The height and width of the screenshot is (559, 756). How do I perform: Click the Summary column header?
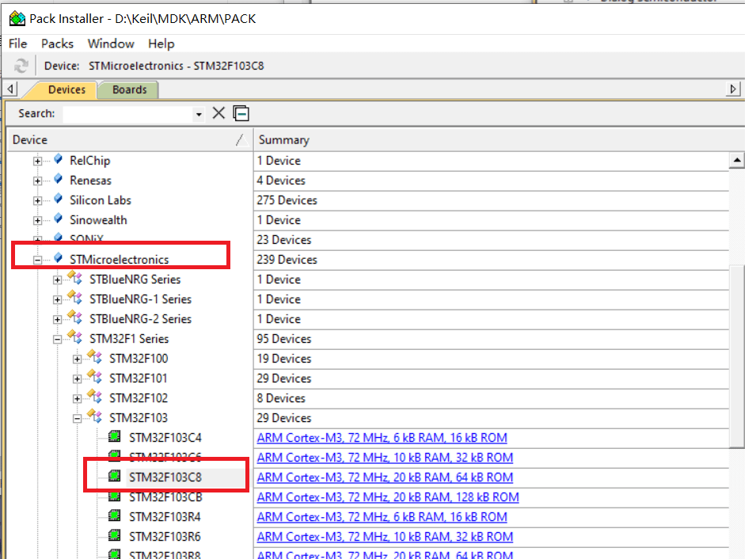point(499,140)
